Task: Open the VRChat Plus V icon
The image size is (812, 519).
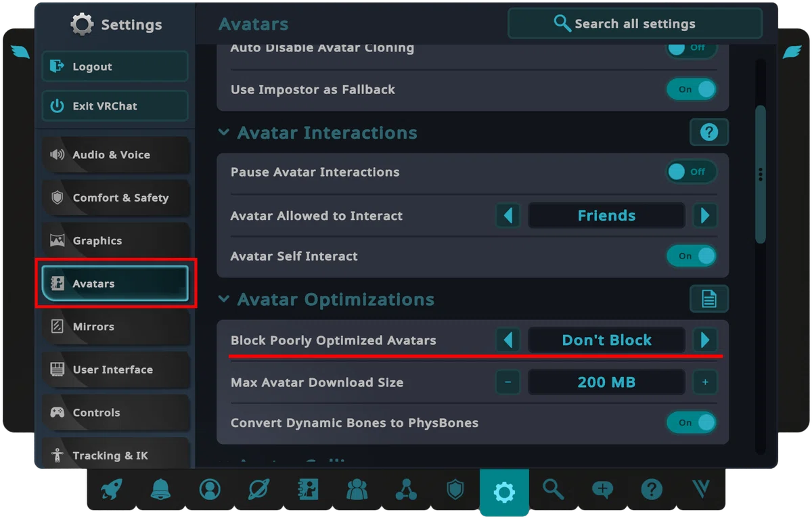Action: (x=700, y=489)
